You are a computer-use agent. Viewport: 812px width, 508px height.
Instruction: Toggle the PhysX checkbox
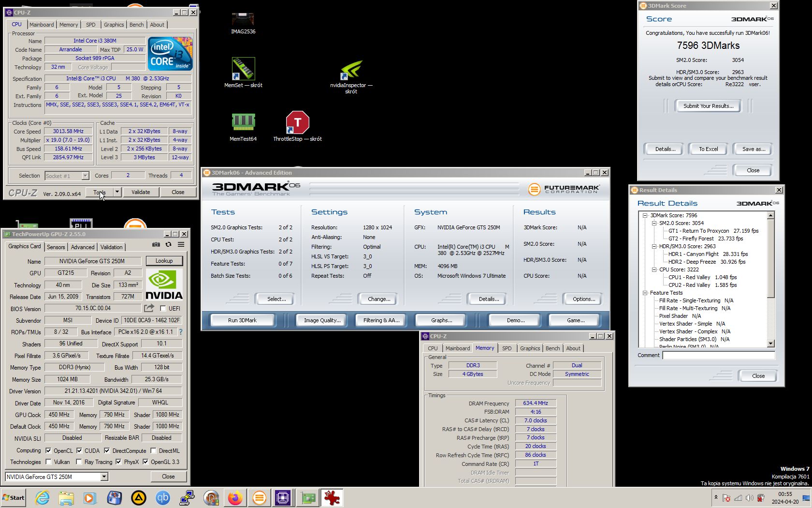point(118,462)
